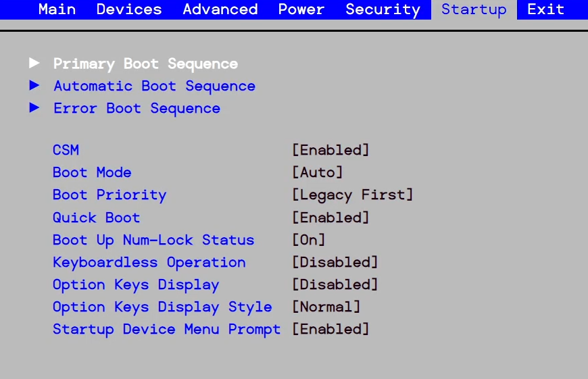Image resolution: width=588 pixels, height=379 pixels.
Task: Open the Primary Boot Sequence submenu
Action: (145, 64)
